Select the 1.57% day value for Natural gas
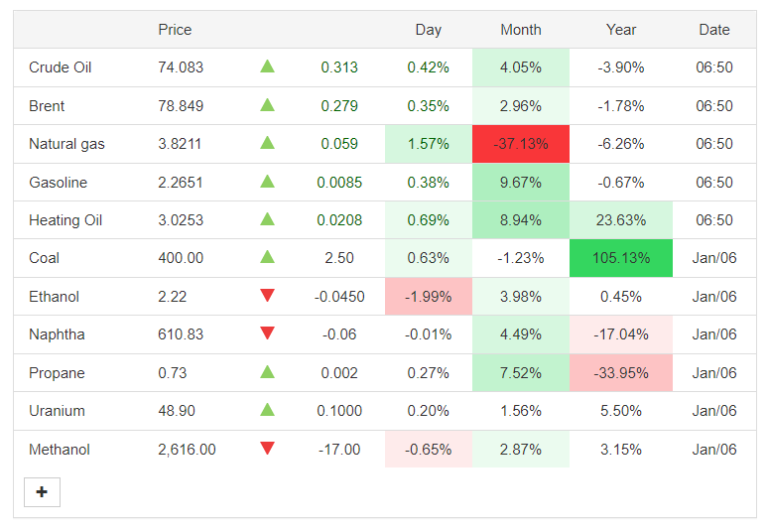Viewport: 769px width, 532px height. (428, 144)
